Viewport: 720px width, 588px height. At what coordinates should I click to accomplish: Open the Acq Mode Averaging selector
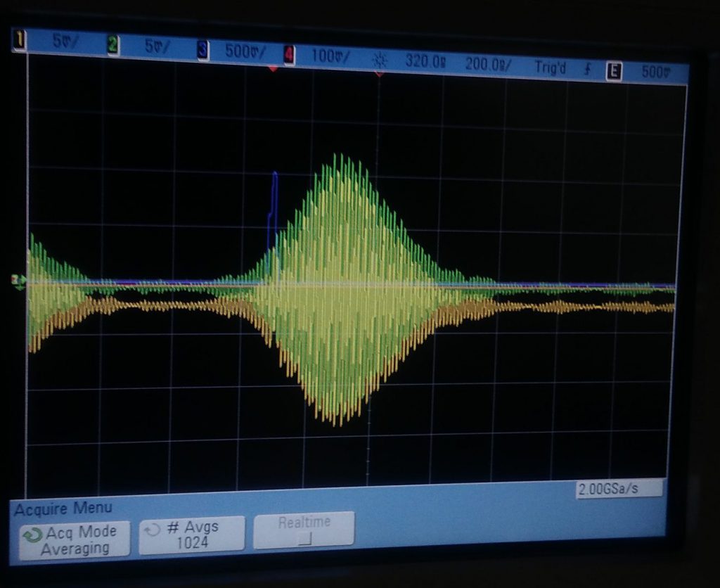[75, 540]
